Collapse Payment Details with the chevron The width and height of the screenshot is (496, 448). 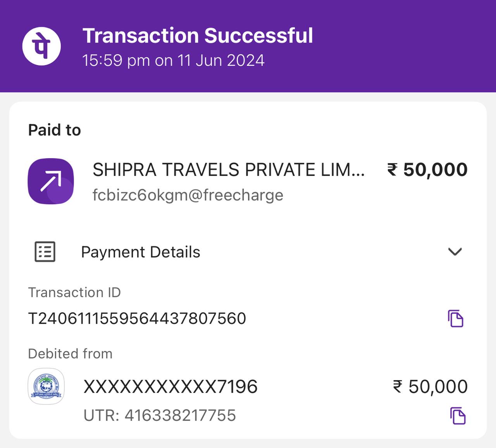pos(455,252)
